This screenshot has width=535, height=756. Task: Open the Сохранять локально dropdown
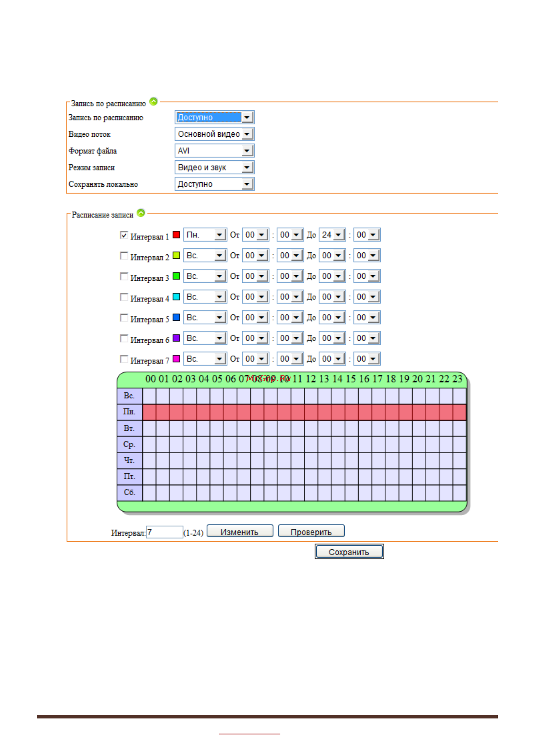tap(214, 184)
